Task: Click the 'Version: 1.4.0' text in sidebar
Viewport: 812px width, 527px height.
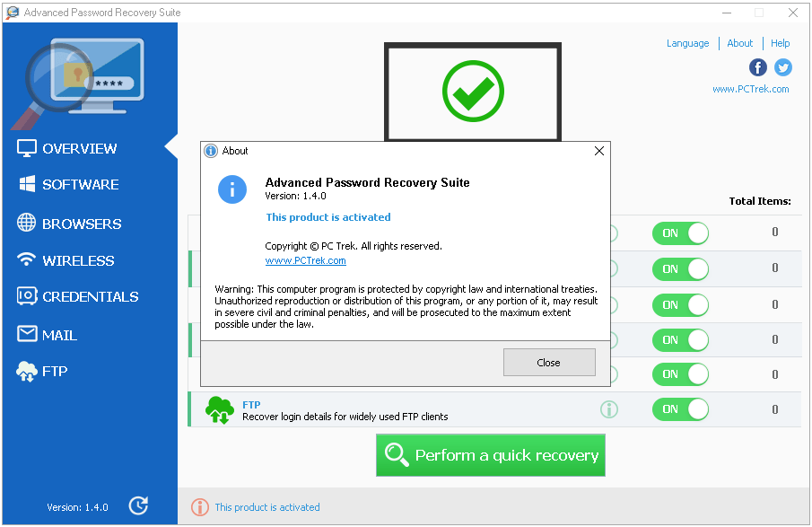Action: point(78,507)
